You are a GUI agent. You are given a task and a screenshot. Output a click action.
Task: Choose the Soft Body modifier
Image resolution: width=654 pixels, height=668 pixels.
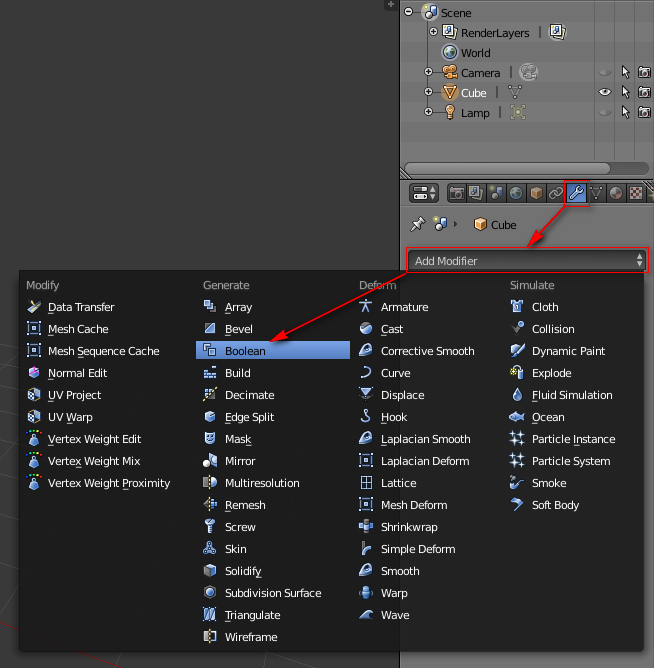coord(573,505)
